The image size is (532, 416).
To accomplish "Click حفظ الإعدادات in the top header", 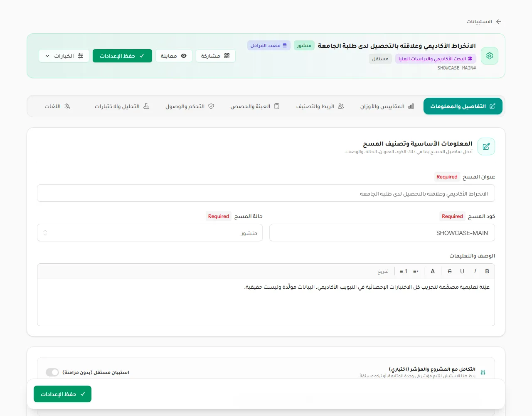I will (122, 56).
